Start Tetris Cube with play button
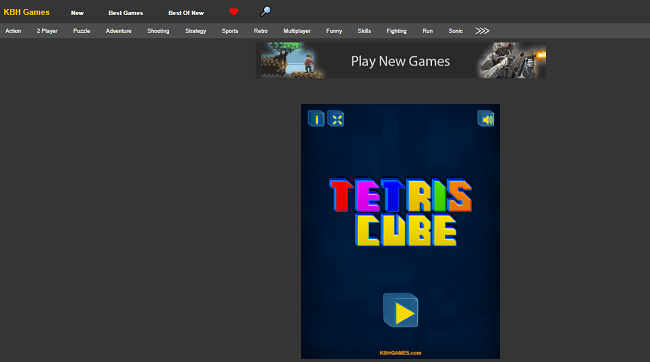 point(400,311)
